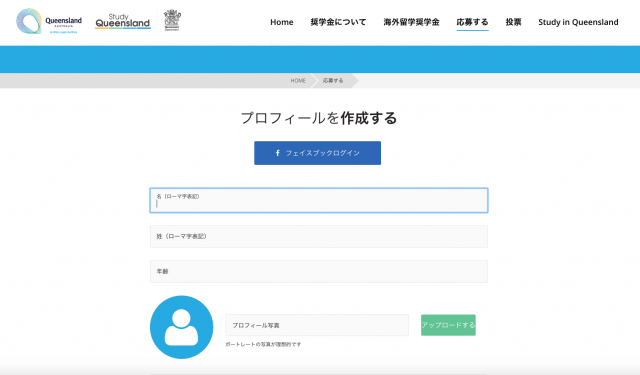Click the Queensland Government crest icon

[x=172, y=20]
